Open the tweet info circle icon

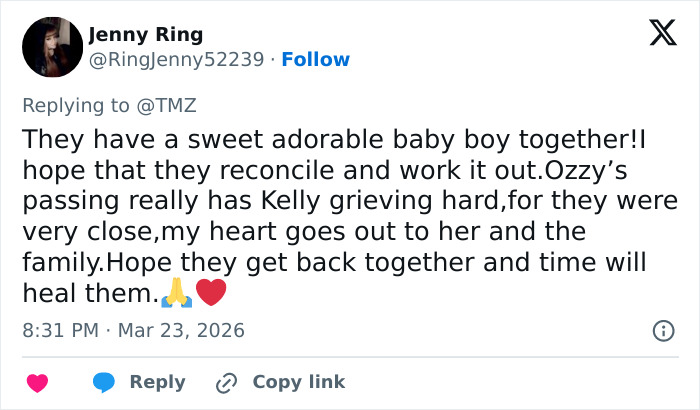pyautogui.click(x=662, y=330)
